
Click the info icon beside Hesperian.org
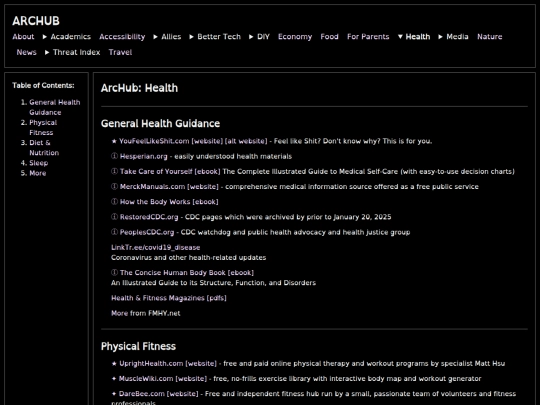(114, 156)
